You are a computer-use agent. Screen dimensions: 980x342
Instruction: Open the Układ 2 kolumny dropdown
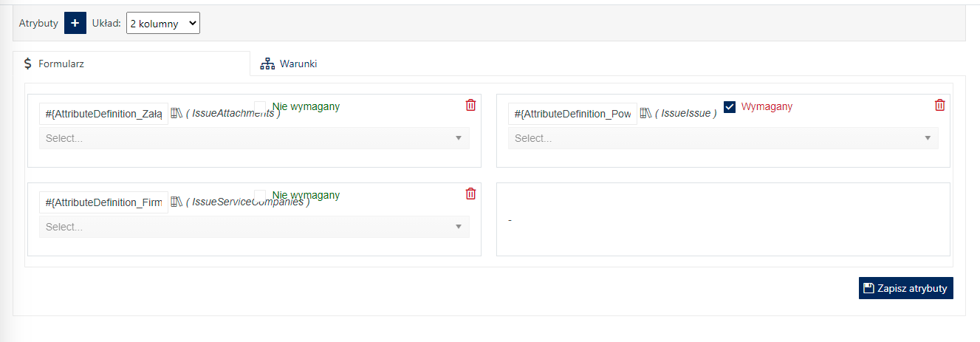pyautogui.click(x=163, y=23)
